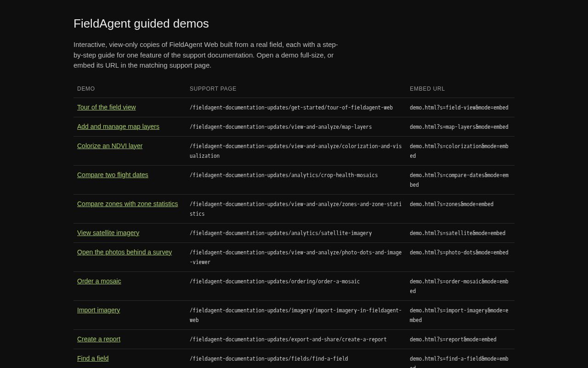Open Add and manage map layers demo
The image size is (588, 368).
coord(118,126)
